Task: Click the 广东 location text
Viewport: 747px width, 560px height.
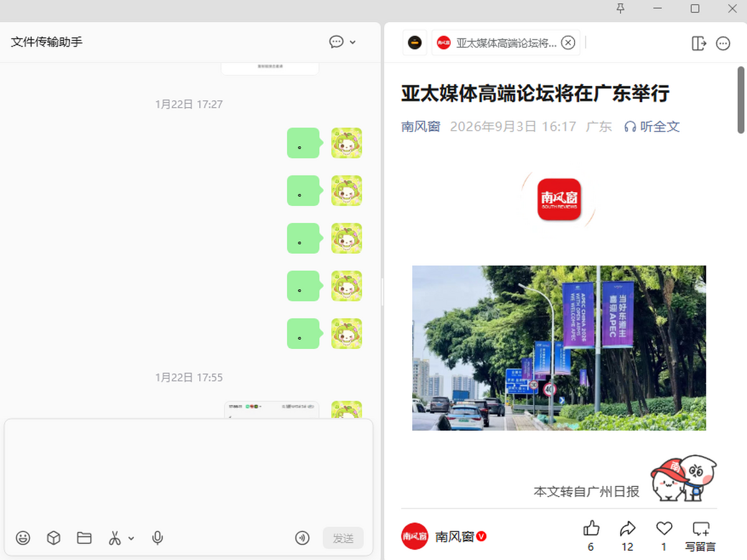Action: 599,126
